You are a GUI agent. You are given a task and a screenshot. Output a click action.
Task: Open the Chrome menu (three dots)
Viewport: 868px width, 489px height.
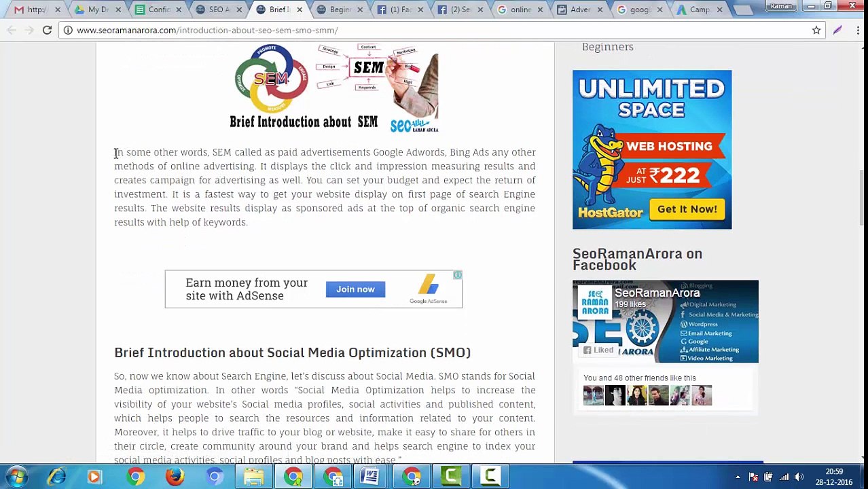(x=858, y=30)
